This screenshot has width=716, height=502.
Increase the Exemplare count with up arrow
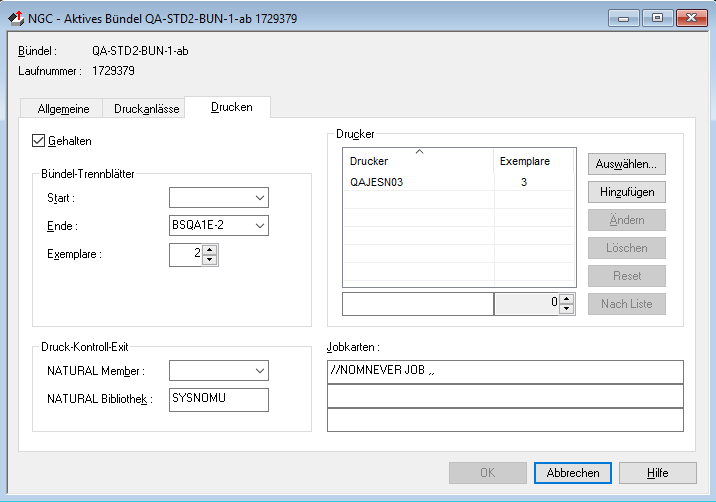pyautogui.click(x=209, y=250)
